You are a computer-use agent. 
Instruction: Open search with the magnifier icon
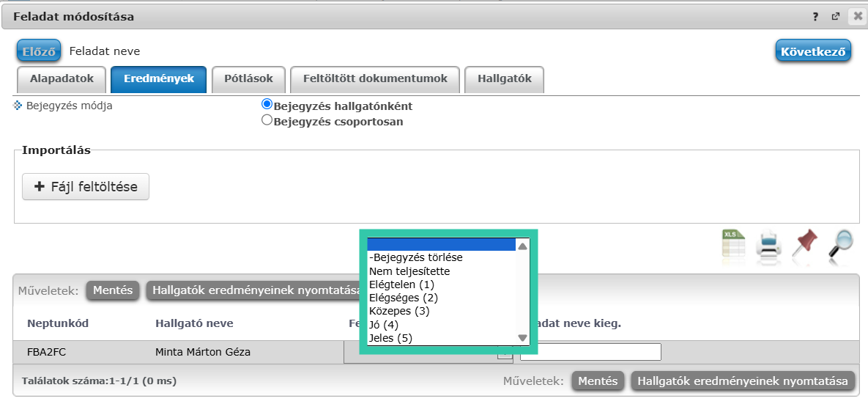[x=841, y=245]
